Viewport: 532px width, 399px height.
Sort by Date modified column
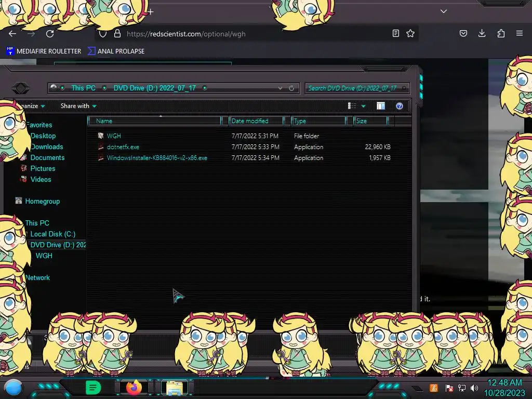click(256, 121)
